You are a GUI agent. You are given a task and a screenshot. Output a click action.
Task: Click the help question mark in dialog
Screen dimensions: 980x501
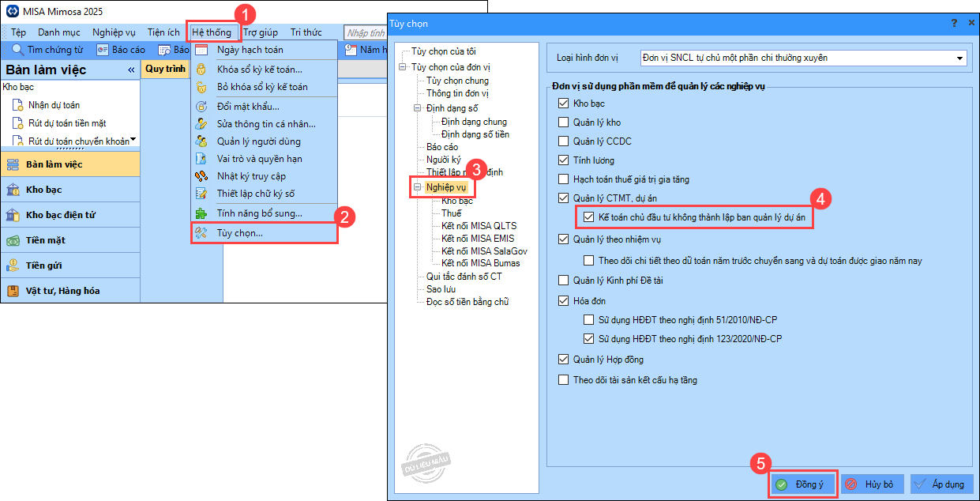(954, 23)
